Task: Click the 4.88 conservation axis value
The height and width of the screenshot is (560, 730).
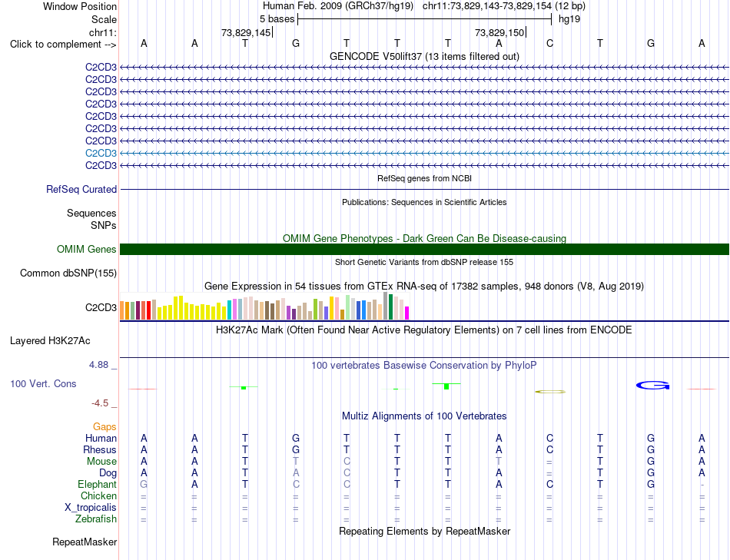Action: point(98,364)
